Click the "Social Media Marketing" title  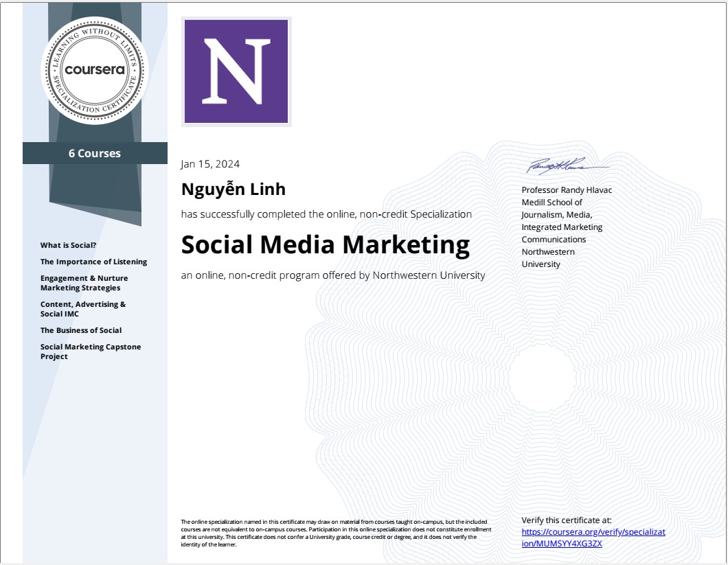coord(326,244)
